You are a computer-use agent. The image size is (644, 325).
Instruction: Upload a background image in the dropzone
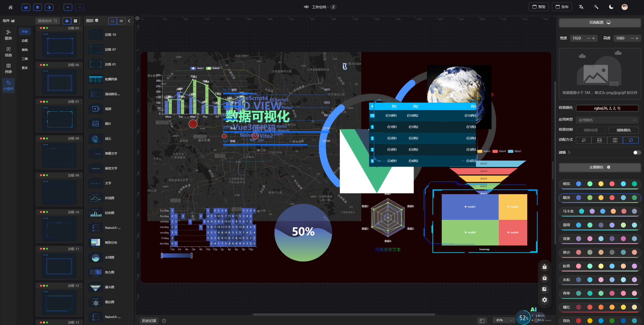[600, 74]
